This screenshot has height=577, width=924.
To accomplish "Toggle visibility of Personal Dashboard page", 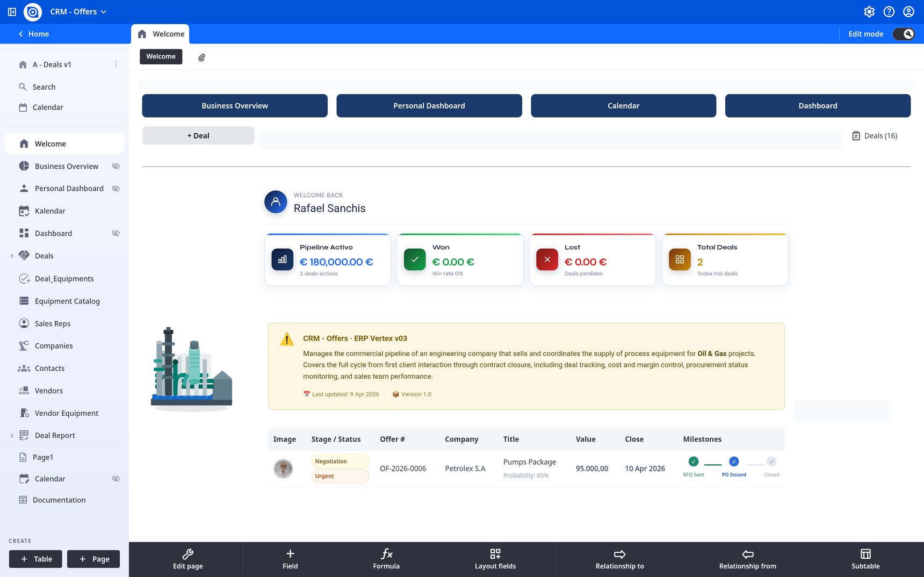I will (115, 189).
